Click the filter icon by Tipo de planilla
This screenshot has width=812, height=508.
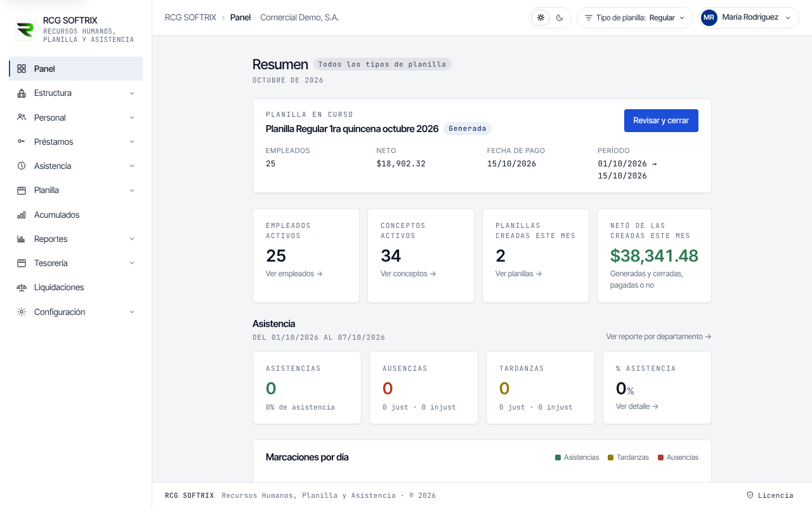[x=589, y=18]
